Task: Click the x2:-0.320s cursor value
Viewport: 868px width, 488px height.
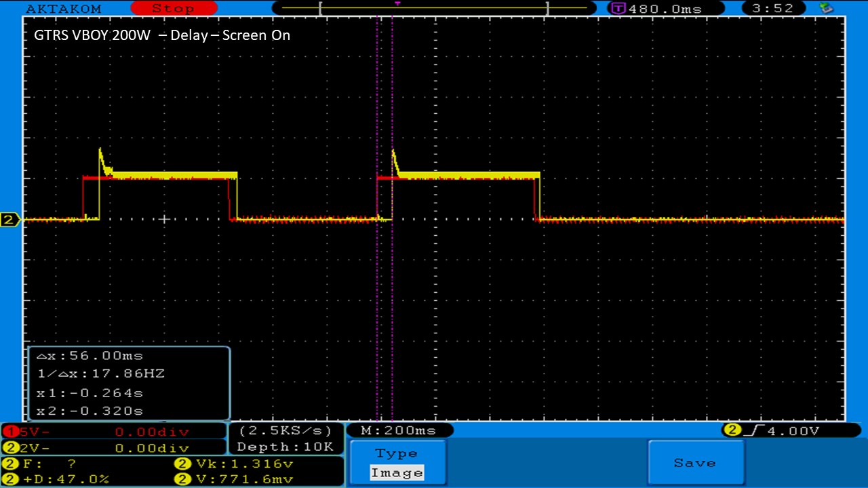Action: 90,411
